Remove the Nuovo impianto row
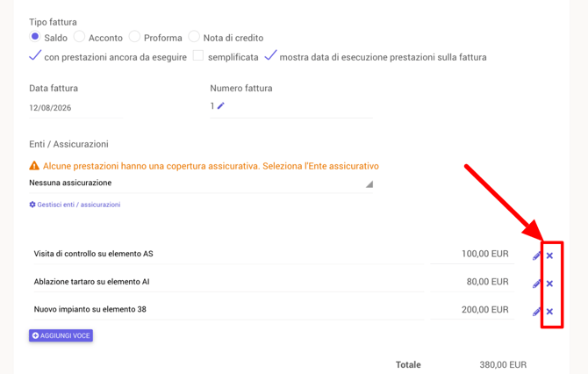The image size is (588, 374). tap(549, 312)
